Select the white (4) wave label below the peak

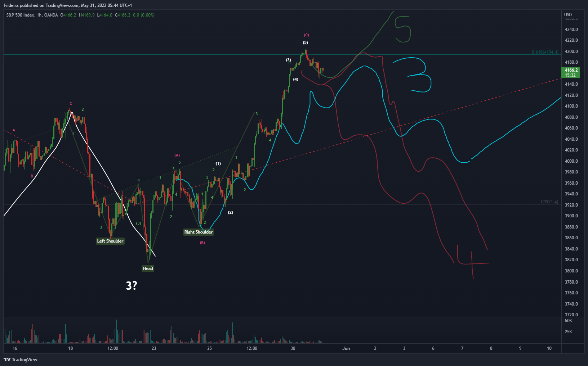[296, 80]
